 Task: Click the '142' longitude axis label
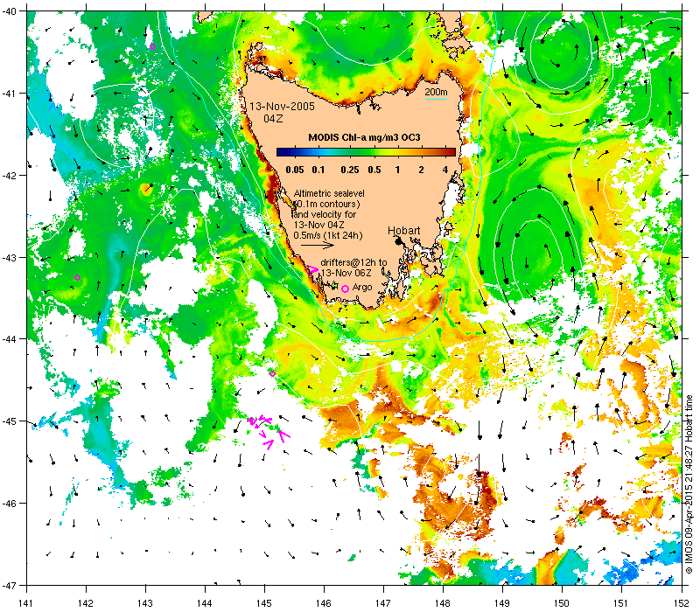[x=85, y=603]
